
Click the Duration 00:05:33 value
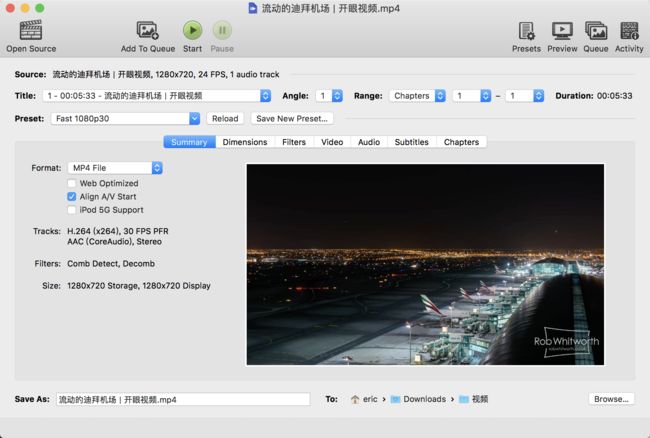pos(615,96)
